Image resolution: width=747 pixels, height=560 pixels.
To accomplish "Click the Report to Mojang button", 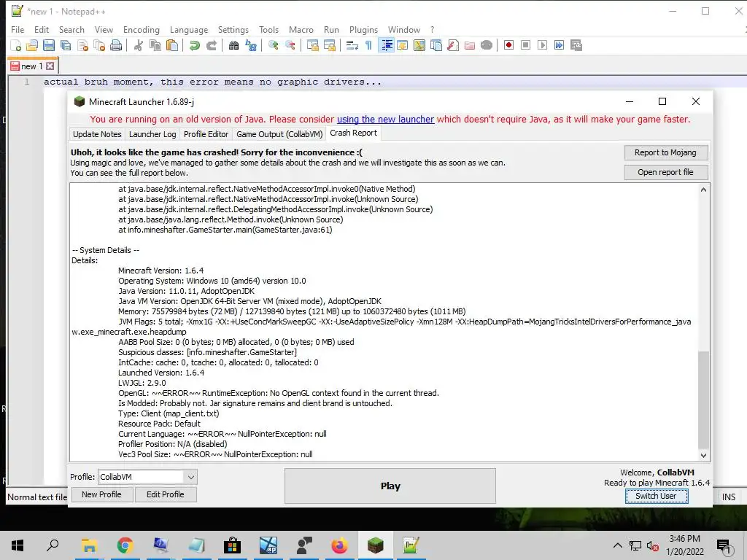I will pyautogui.click(x=665, y=152).
